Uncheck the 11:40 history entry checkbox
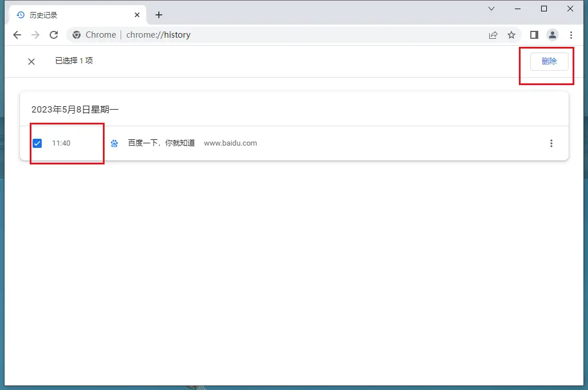 coord(37,143)
